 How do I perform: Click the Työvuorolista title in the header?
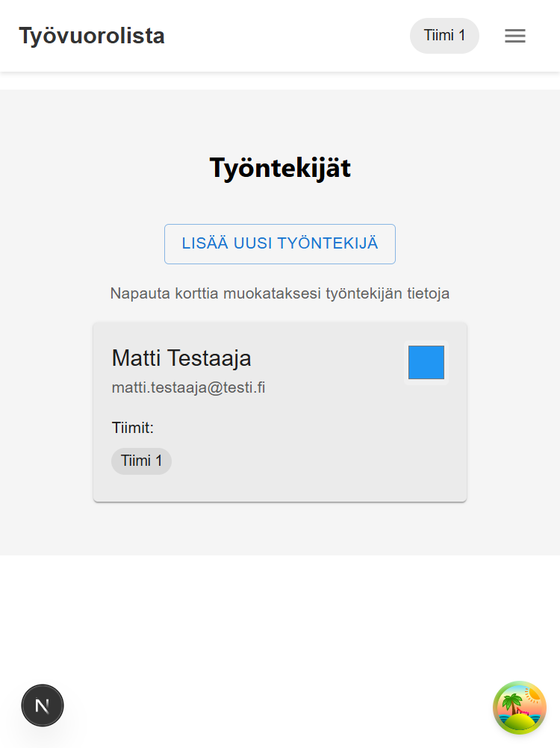pyautogui.click(x=91, y=35)
